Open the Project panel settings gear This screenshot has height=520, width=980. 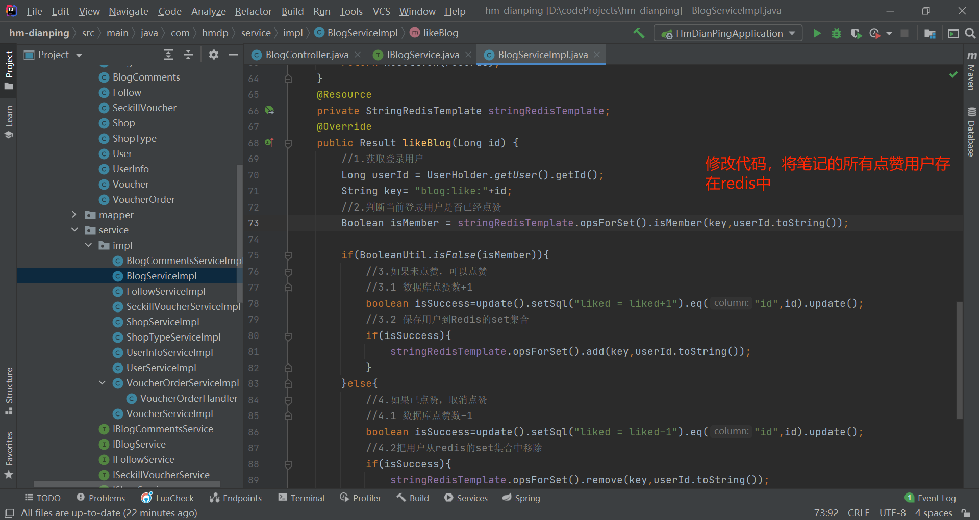[214, 55]
